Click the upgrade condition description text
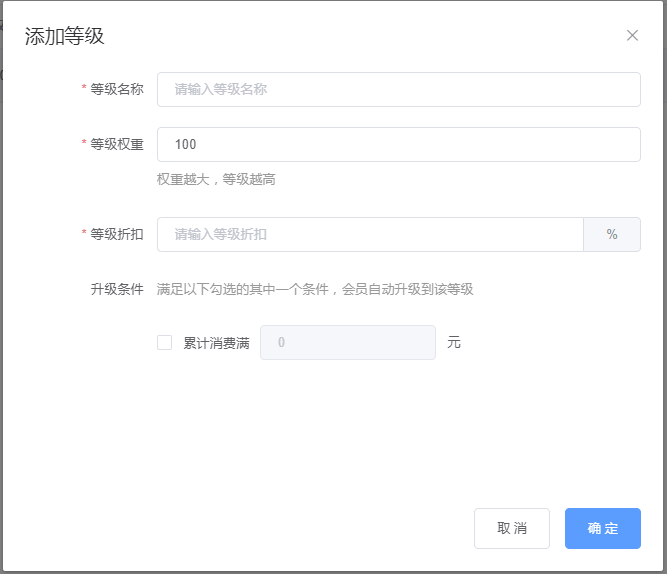The width and height of the screenshot is (667, 574). point(315,289)
